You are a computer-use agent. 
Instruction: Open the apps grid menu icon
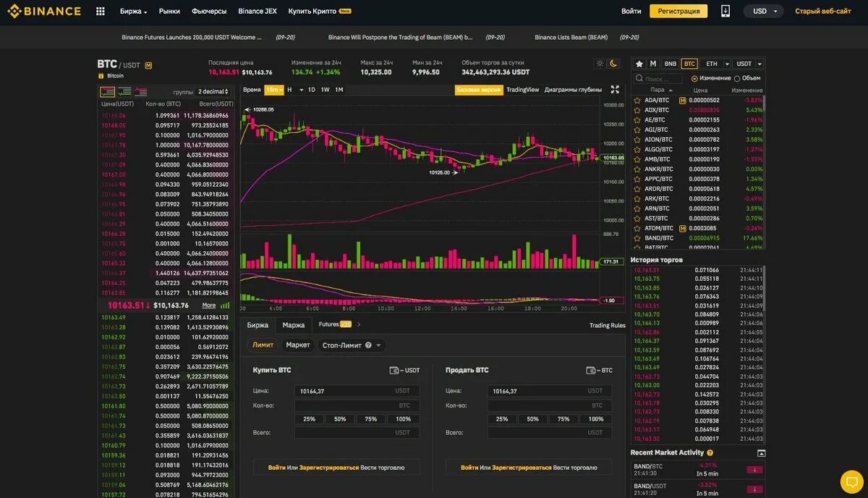pos(101,11)
